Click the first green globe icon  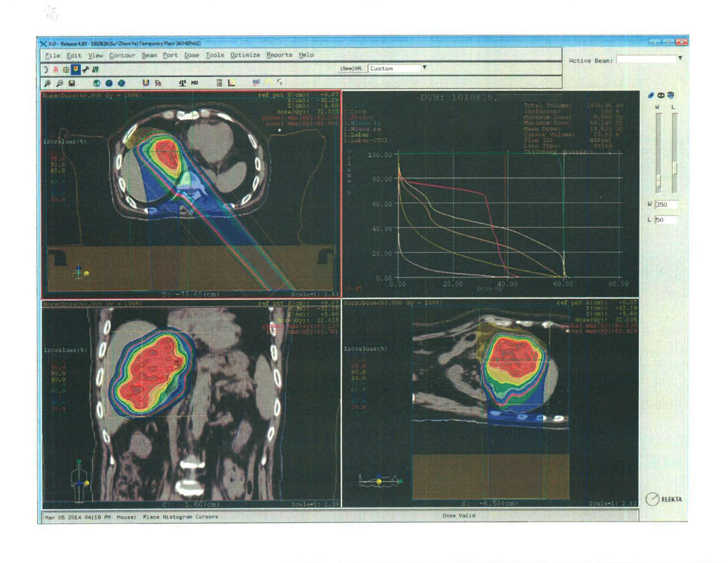tap(97, 83)
